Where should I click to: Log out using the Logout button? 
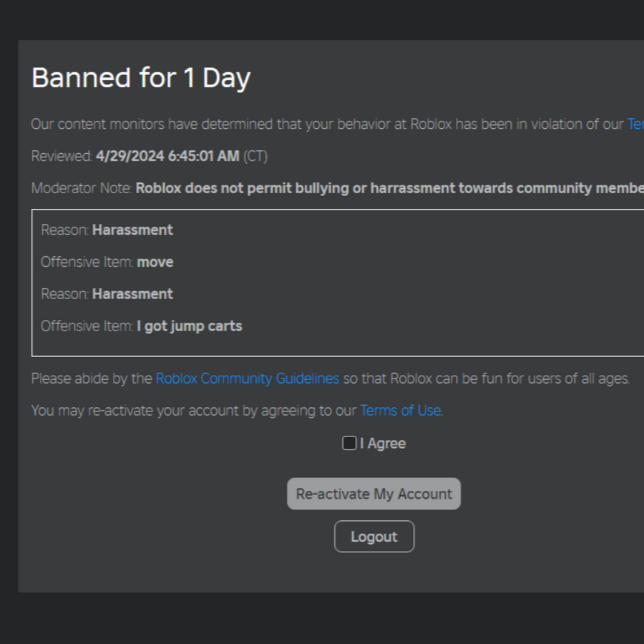point(374,537)
